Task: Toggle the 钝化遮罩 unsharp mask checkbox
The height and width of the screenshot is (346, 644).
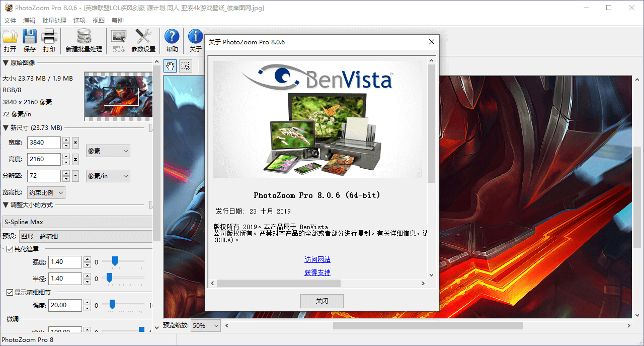Action: pyautogui.click(x=10, y=249)
